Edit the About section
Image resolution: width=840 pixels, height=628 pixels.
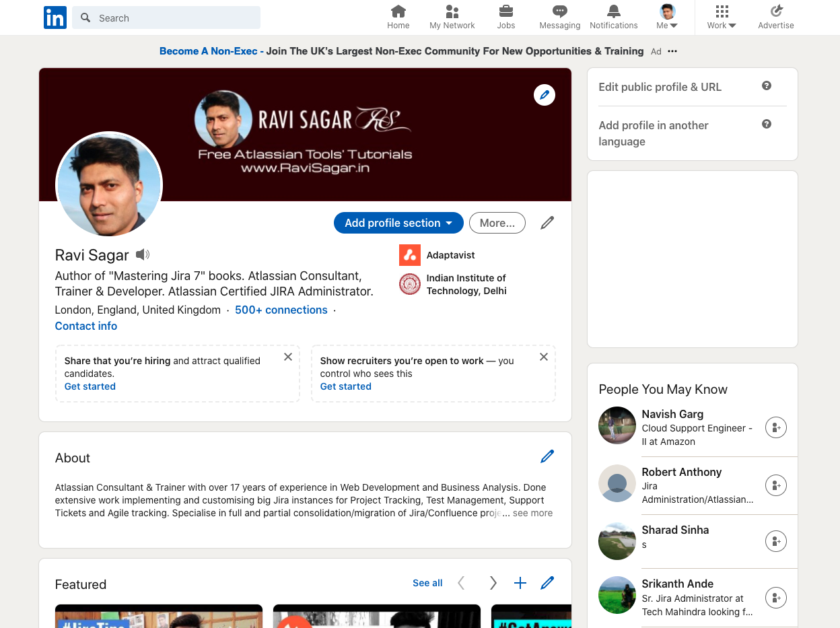click(547, 456)
